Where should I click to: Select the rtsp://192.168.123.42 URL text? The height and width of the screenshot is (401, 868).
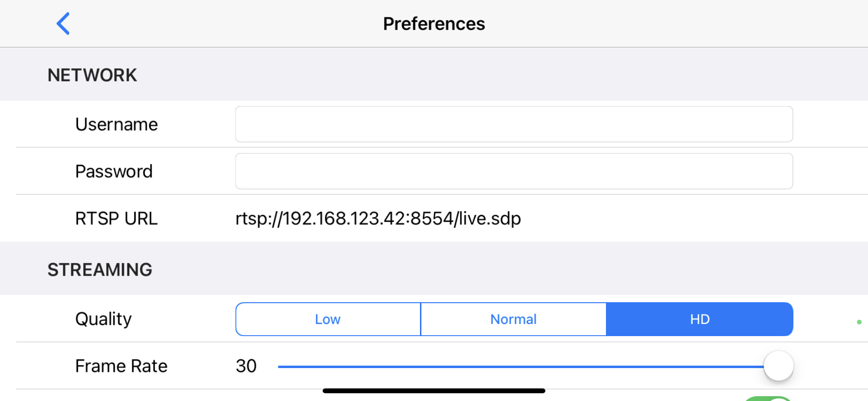point(378,218)
